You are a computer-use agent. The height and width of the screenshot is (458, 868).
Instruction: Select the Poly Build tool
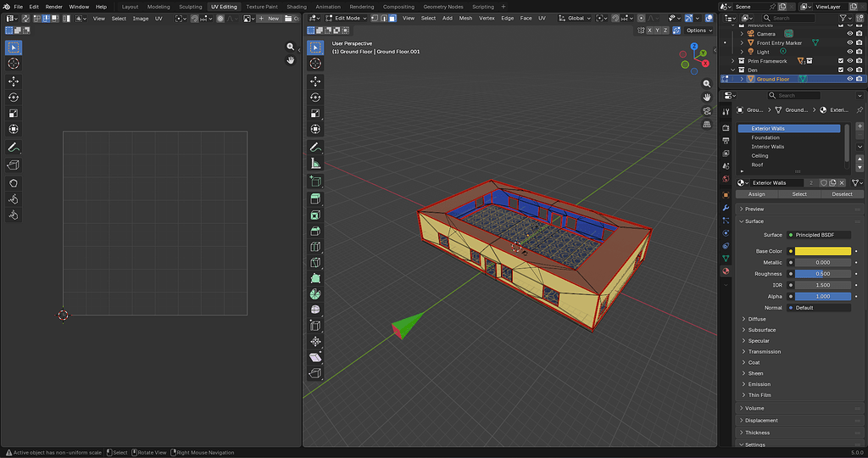(x=315, y=278)
